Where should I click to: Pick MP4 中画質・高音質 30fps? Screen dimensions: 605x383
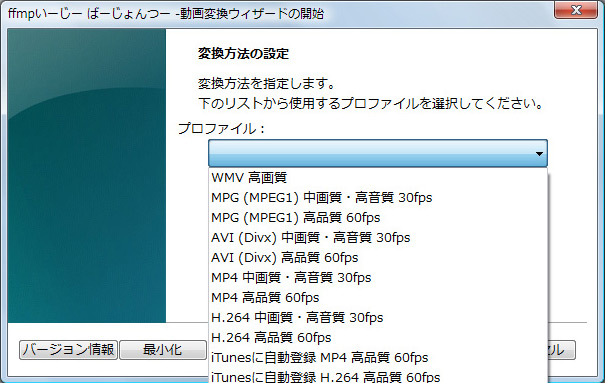point(378,278)
